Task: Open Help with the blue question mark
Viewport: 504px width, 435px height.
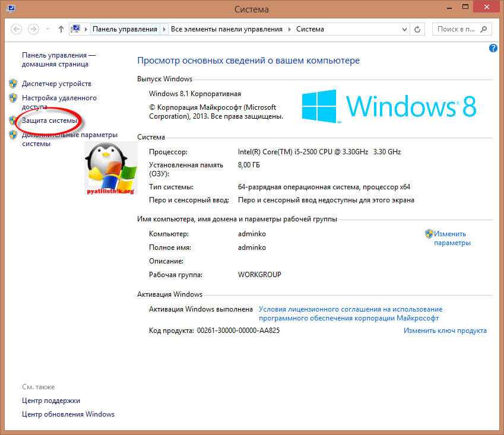Action: point(493,48)
